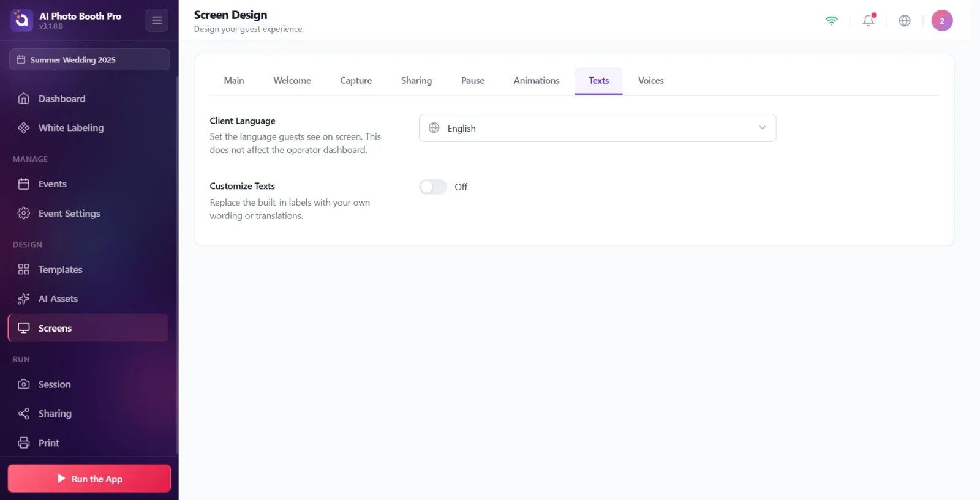Viewport: 980px width, 500px height.
Task: Click the Event Settings gear icon
Action: (x=24, y=213)
